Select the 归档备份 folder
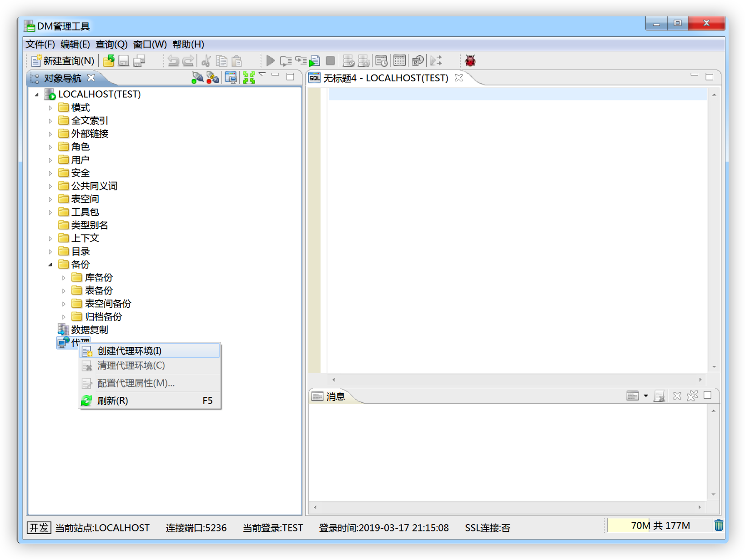This screenshot has width=745, height=560. coord(97,316)
